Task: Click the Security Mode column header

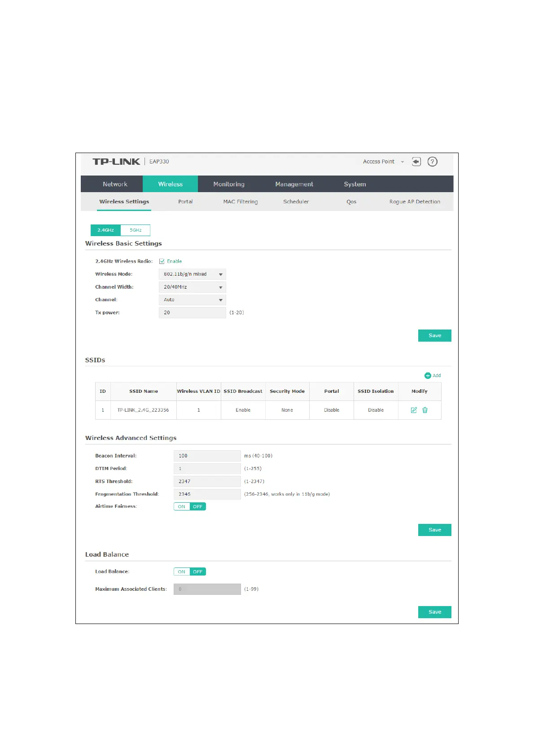Action: tap(287, 391)
